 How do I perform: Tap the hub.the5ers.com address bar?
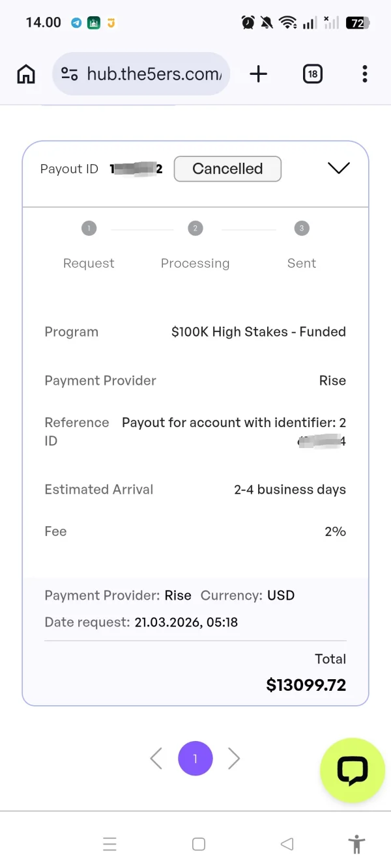[x=154, y=74]
